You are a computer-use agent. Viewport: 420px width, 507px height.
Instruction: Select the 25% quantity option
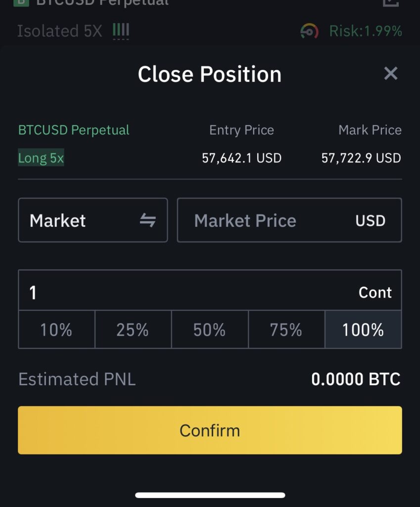[133, 329]
